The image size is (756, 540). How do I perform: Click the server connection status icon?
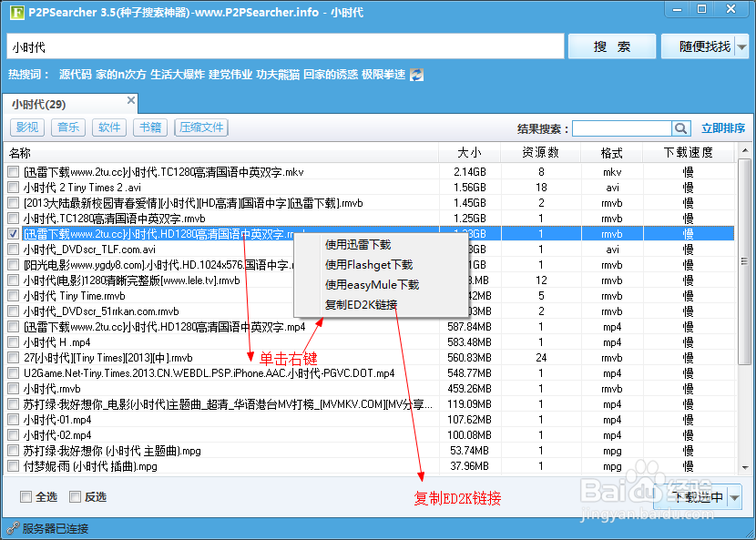coord(13,528)
